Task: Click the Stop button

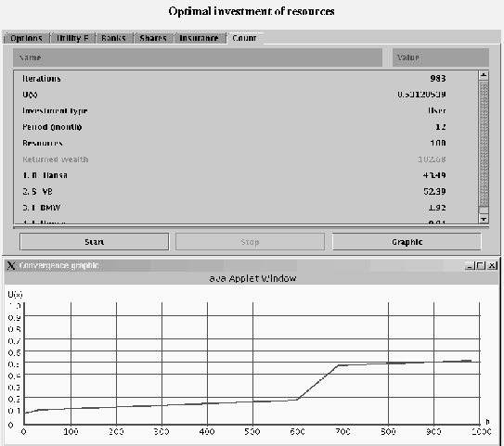Action: coord(250,242)
